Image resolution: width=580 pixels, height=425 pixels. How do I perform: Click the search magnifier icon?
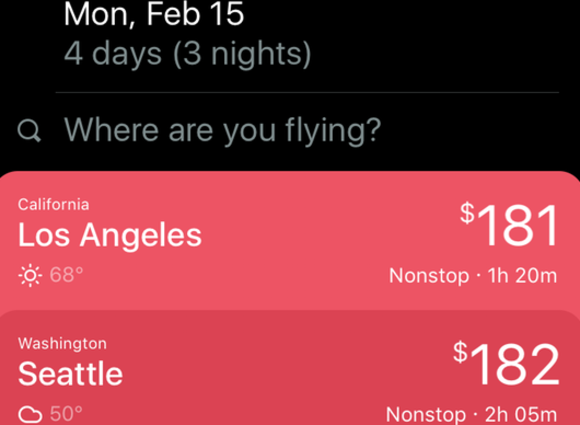[x=29, y=131]
